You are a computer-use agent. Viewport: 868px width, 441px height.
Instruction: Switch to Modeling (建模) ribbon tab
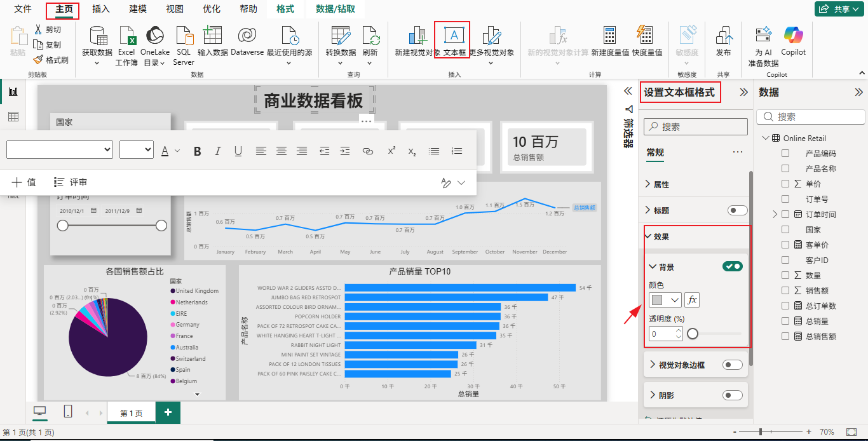click(x=138, y=9)
